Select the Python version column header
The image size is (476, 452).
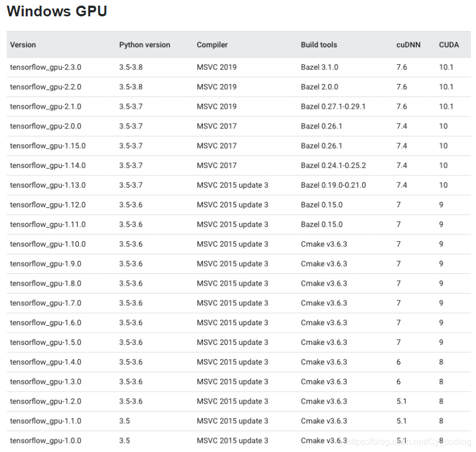coord(145,45)
